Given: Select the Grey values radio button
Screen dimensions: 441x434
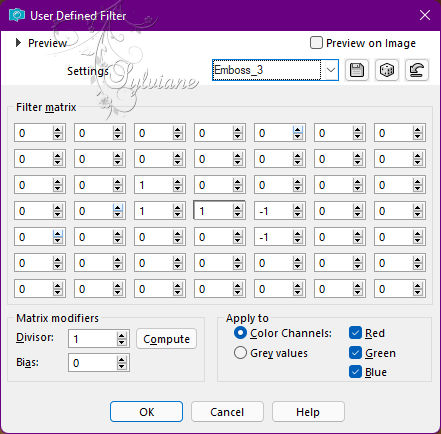Looking at the screenshot, I should click(x=240, y=353).
